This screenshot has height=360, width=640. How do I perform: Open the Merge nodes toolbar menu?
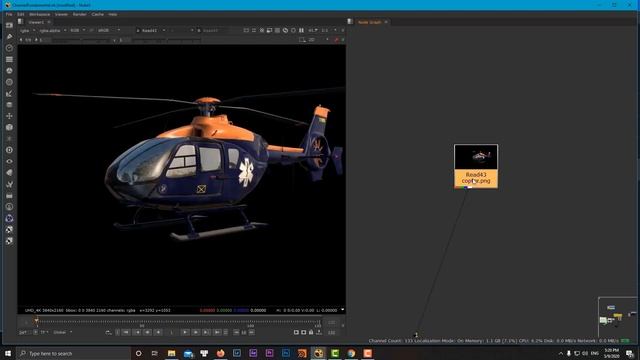pos(9,105)
